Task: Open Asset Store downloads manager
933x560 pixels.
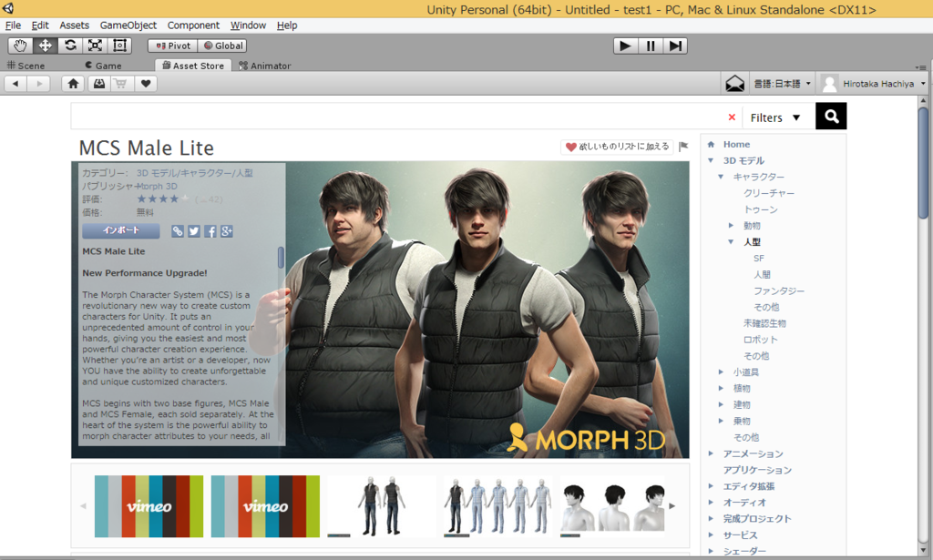Action: tap(98, 84)
